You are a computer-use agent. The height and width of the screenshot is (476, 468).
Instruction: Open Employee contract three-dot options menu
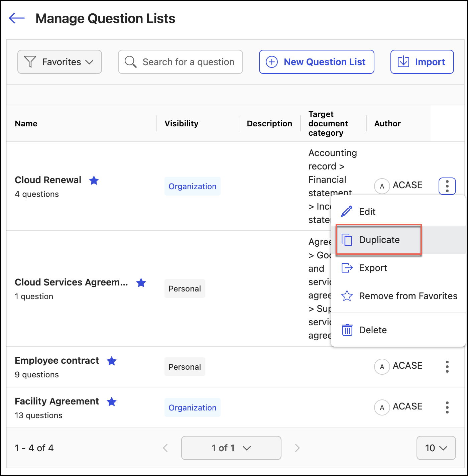tap(447, 367)
